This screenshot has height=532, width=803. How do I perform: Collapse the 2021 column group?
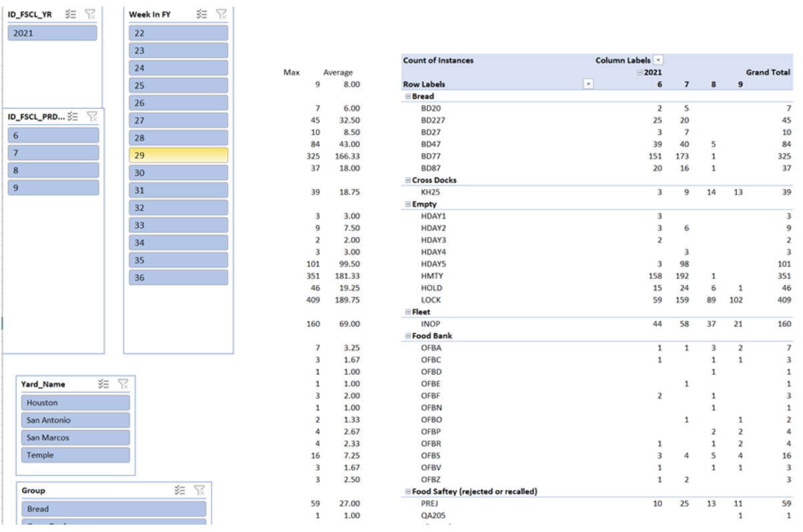coord(639,72)
